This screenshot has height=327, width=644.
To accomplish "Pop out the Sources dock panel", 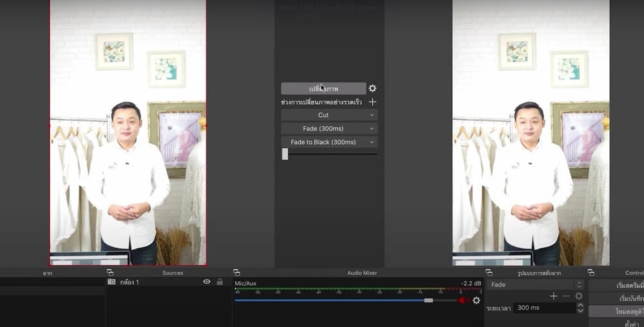I will pos(110,273).
